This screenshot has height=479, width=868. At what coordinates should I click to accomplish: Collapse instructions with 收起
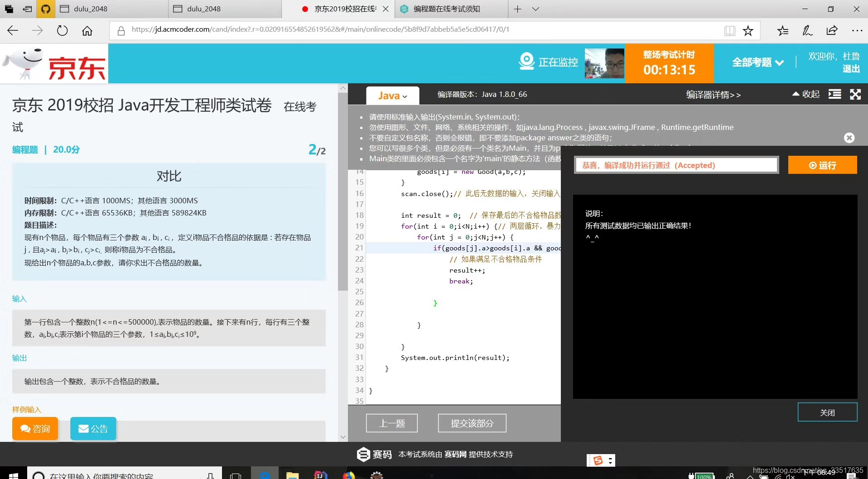(x=806, y=94)
